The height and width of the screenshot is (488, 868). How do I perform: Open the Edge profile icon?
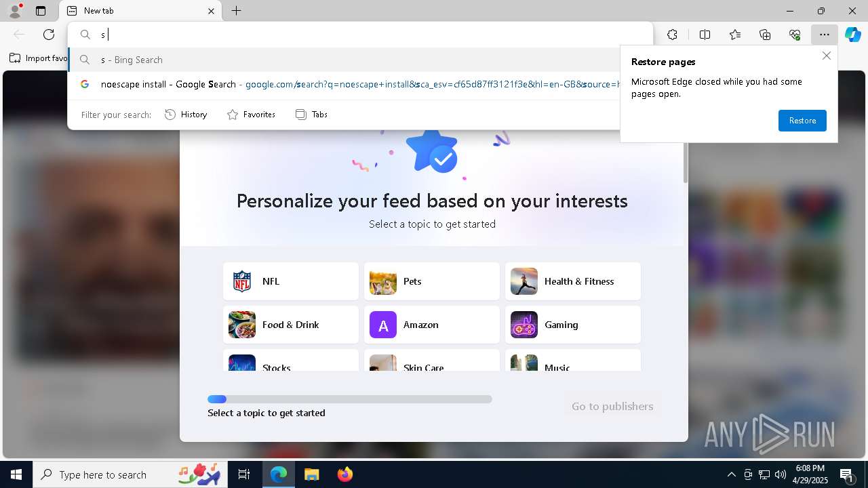(x=14, y=11)
